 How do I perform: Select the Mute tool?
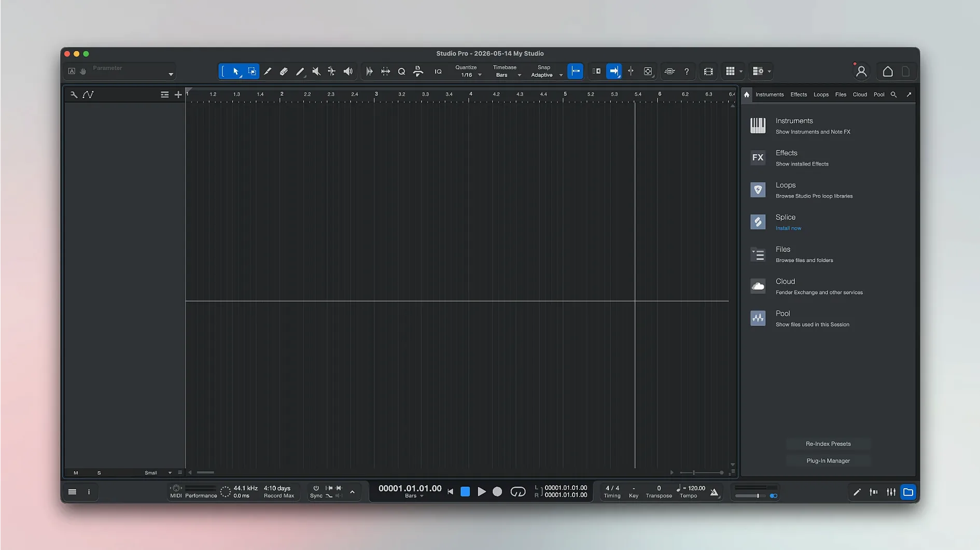[x=316, y=72]
